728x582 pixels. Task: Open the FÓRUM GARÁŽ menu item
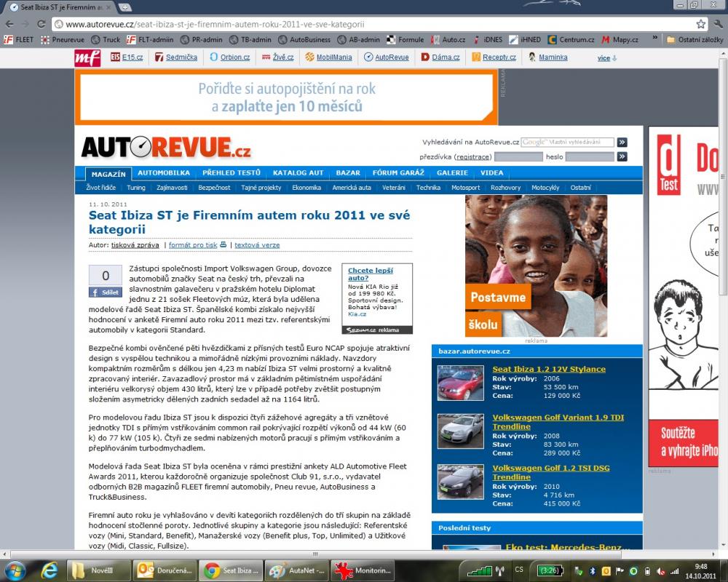(x=398, y=172)
